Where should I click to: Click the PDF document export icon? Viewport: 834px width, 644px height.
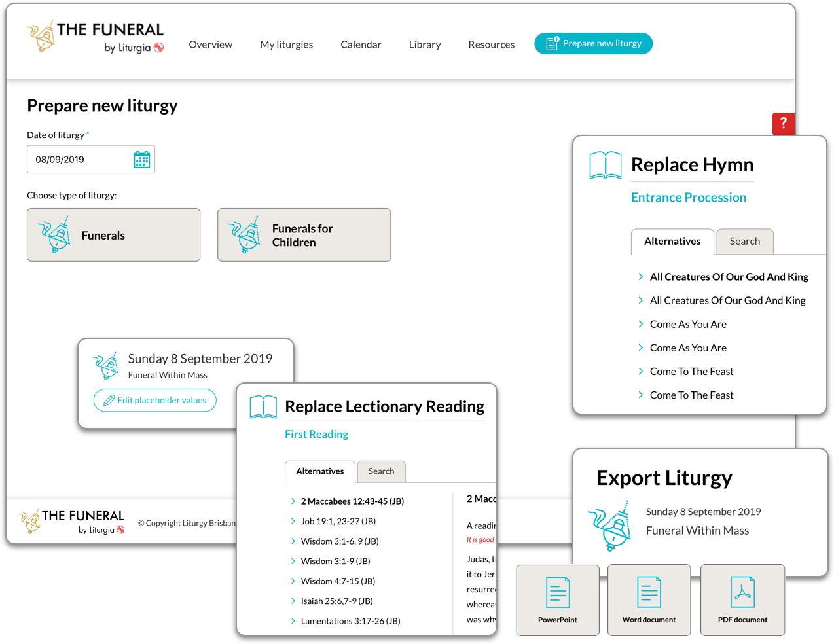tap(742, 593)
